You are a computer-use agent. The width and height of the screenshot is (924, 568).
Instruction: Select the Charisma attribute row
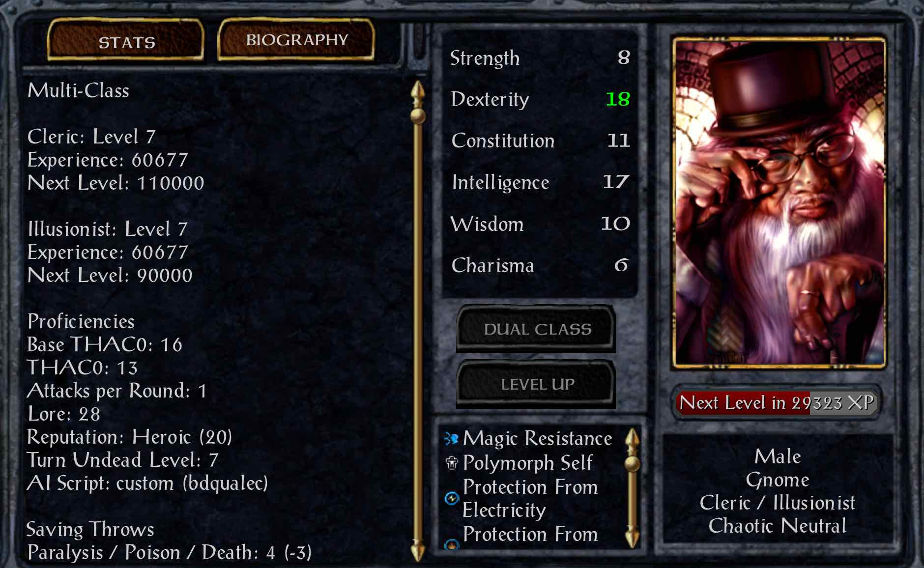click(540, 265)
